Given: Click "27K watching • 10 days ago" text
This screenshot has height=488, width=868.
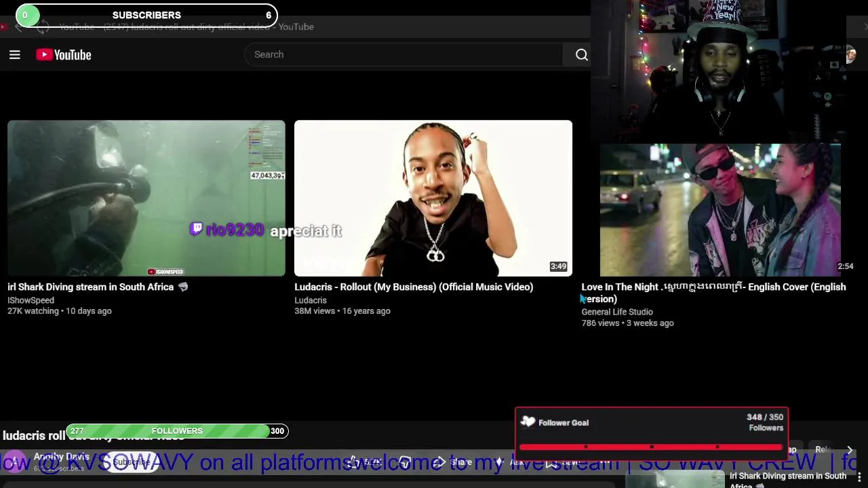Looking at the screenshot, I should pyautogui.click(x=60, y=311).
